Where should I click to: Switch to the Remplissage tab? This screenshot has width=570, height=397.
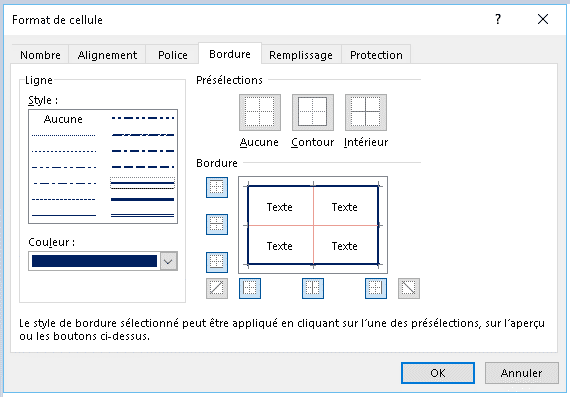click(301, 55)
